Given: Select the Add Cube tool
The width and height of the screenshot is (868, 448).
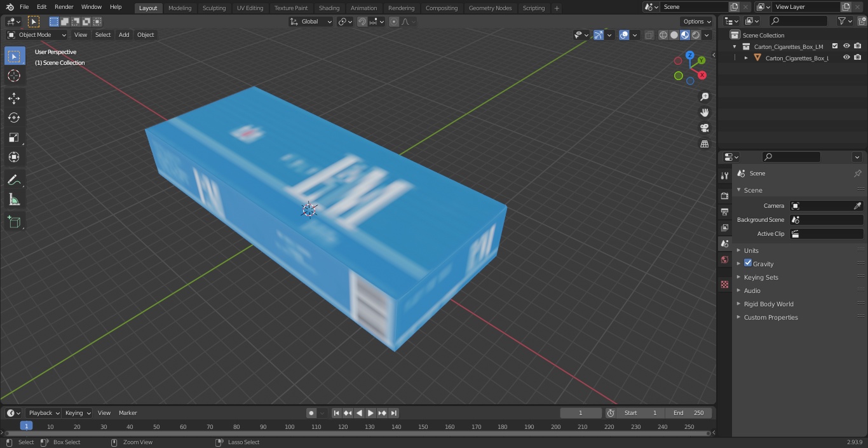Looking at the screenshot, I should pyautogui.click(x=14, y=222).
